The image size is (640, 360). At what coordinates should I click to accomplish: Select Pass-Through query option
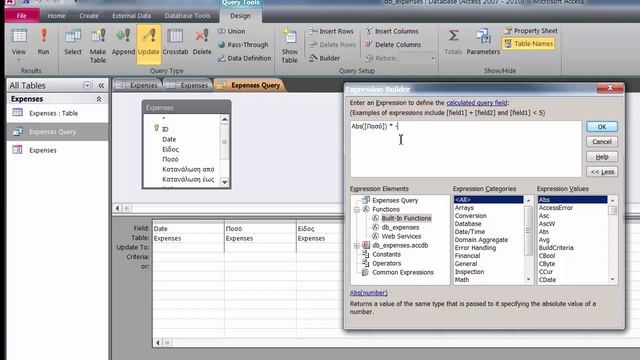243,44
